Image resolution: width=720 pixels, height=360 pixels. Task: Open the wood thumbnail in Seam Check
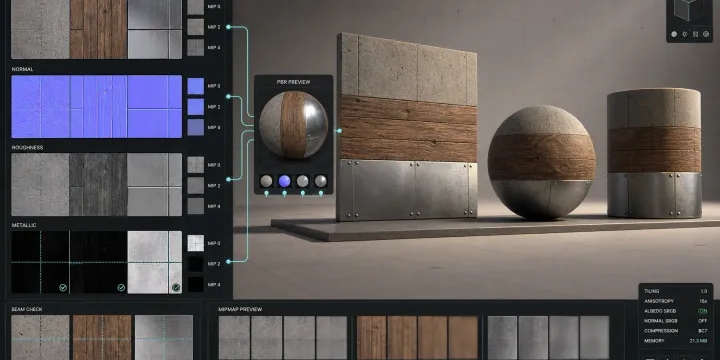[x=102, y=338]
